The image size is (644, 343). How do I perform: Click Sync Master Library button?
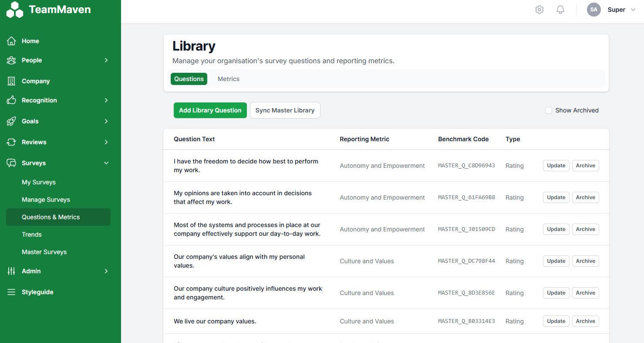point(285,110)
